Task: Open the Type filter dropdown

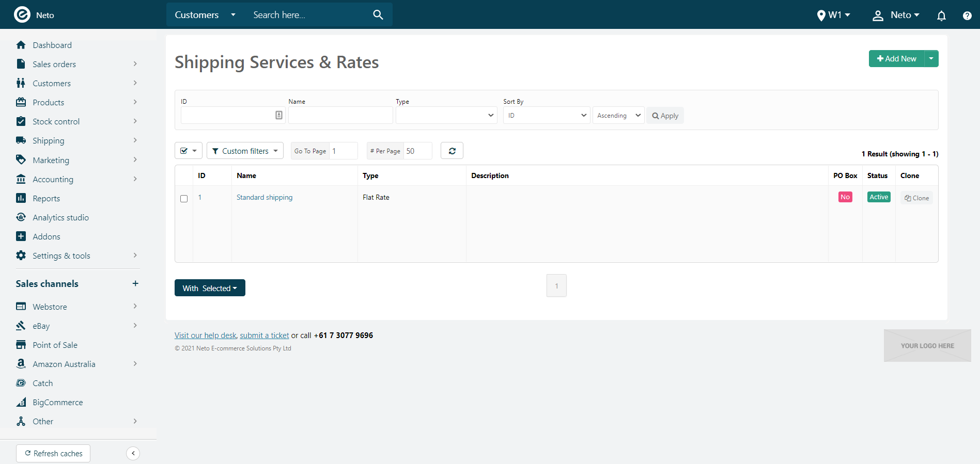Action: [446, 115]
